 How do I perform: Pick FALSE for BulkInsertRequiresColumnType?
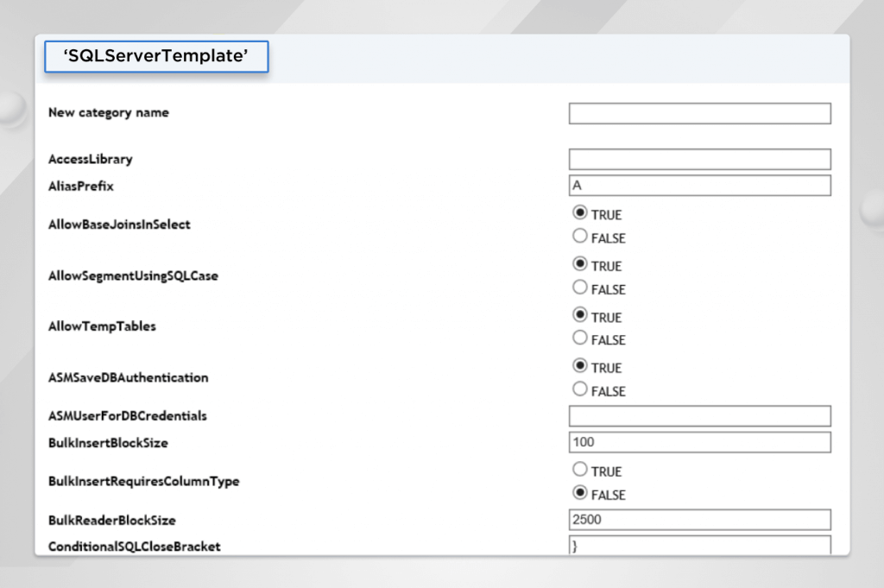(x=580, y=493)
